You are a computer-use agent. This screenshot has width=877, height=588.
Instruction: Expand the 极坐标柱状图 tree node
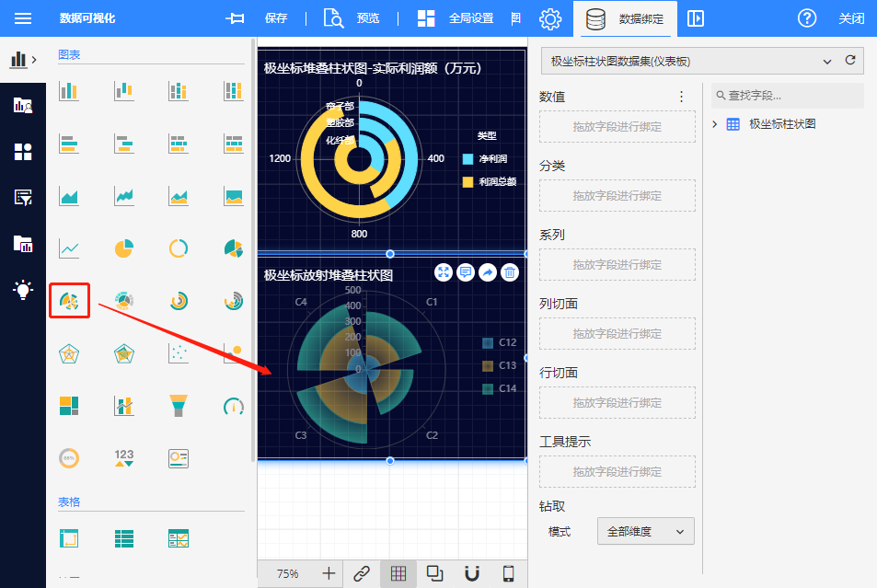[x=715, y=124]
